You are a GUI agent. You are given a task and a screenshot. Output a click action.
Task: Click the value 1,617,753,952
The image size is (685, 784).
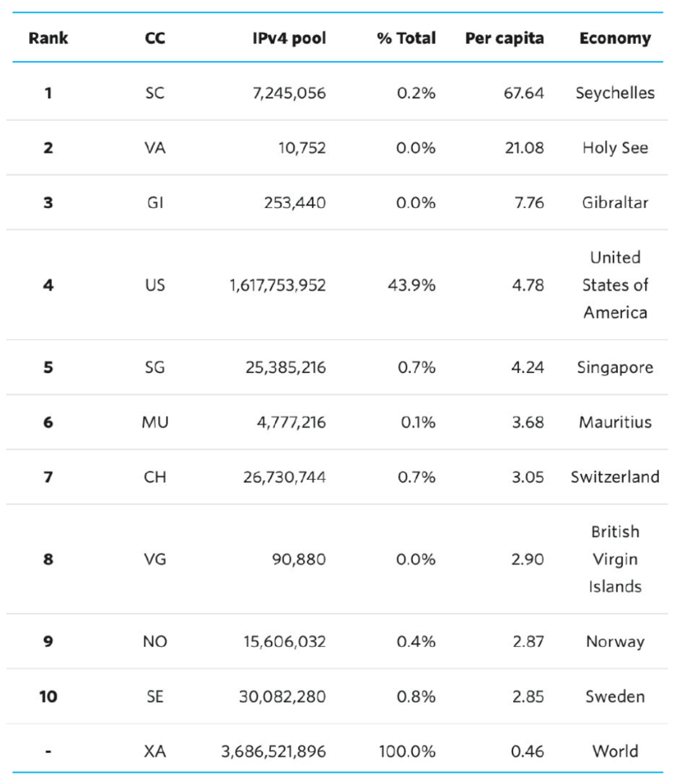coord(278,285)
